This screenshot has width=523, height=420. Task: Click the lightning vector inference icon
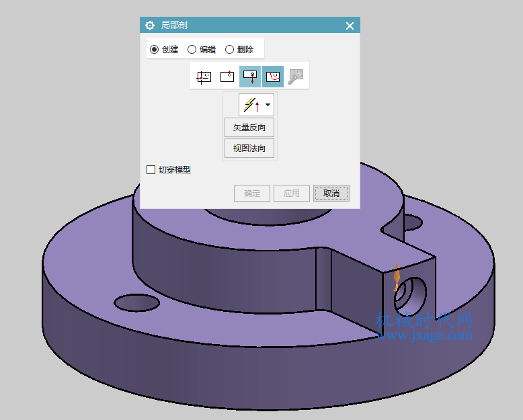click(x=252, y=105)
